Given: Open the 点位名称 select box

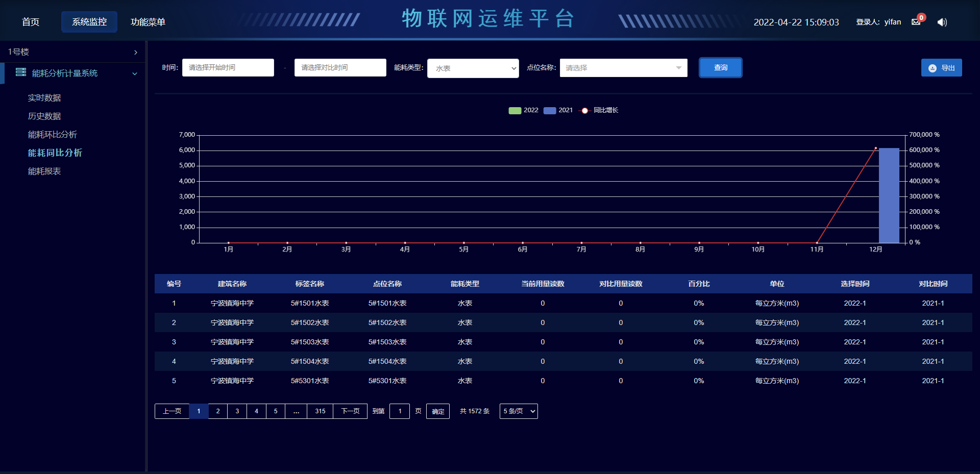Looking at the screenshot, I should (x=624, y=68).
